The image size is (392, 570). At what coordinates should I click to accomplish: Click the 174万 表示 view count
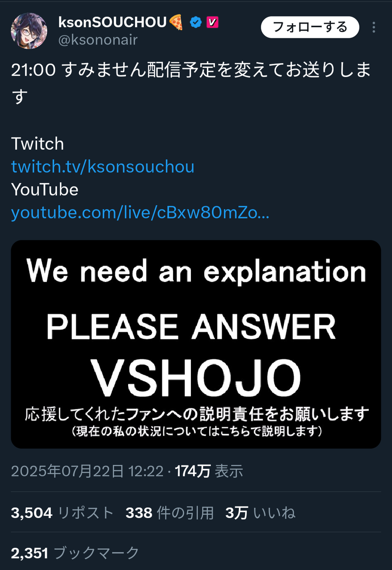209,471
